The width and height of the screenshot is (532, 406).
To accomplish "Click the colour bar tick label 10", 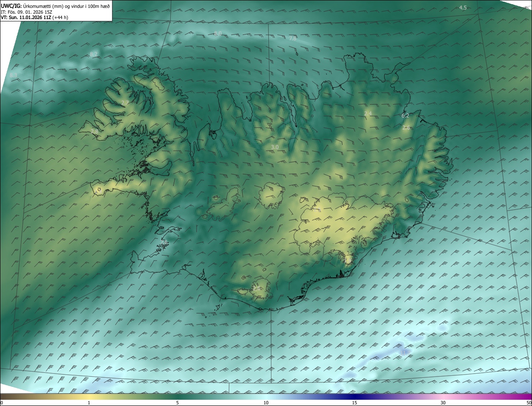I will 266,403.
